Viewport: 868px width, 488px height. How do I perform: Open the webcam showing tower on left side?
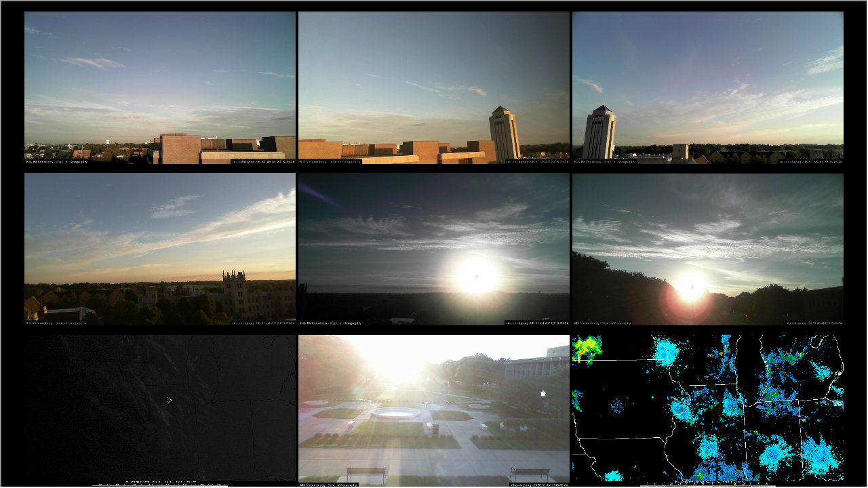point(708,87)
